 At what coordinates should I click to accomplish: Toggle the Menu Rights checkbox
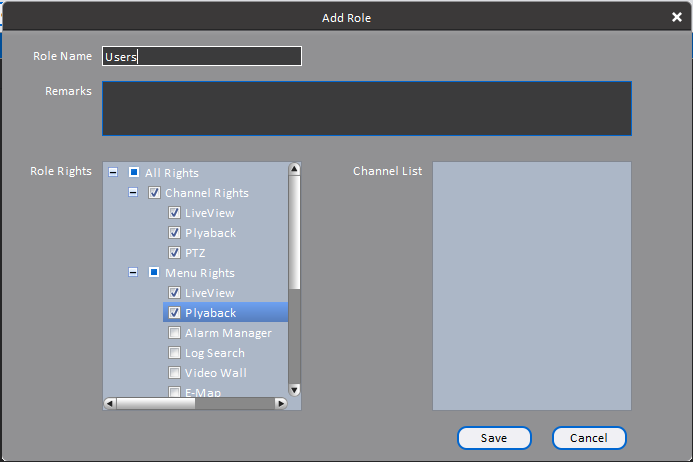(x=154, y=272)
